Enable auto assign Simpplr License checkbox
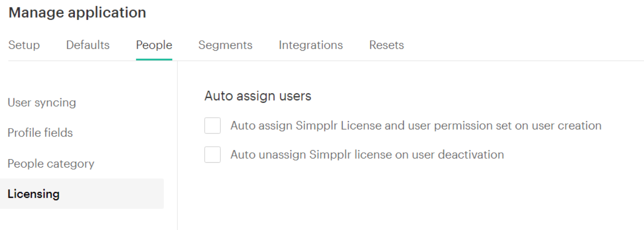Screen dimensions: 644x230 click(x=213, y=126)
